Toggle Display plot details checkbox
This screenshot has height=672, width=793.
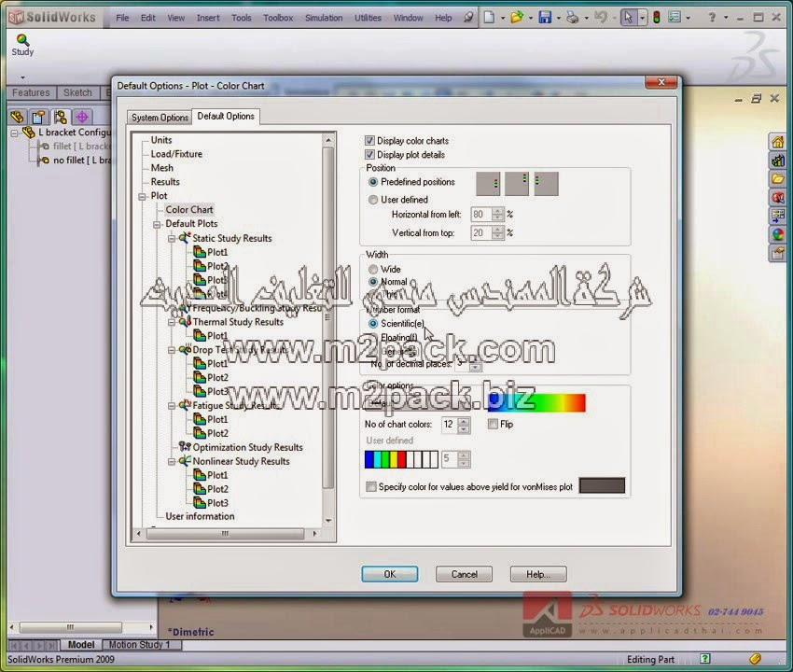coord(369,155)
